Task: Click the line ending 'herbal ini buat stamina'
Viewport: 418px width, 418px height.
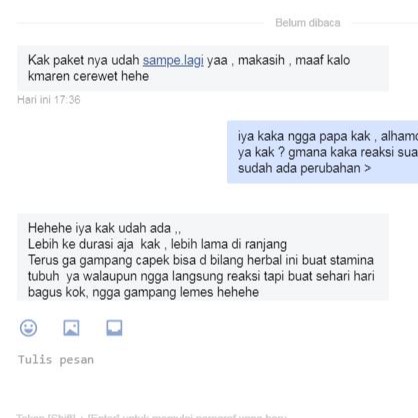Action: click(x=201, y=260)
